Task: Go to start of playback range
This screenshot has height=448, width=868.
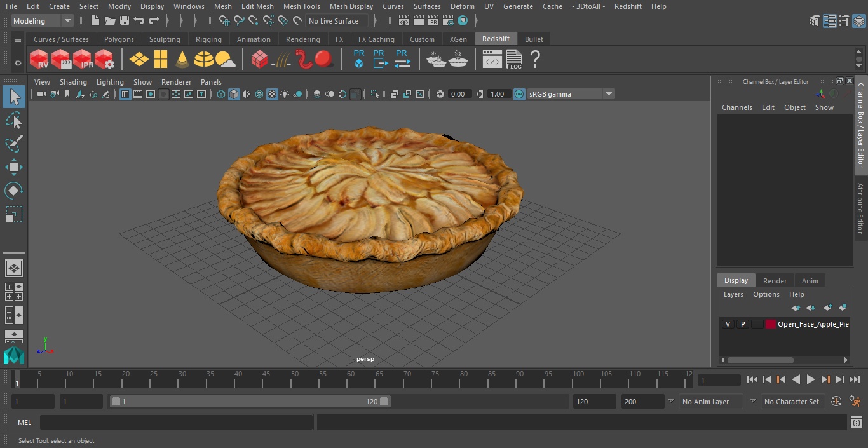Action: tap(752, 379)
